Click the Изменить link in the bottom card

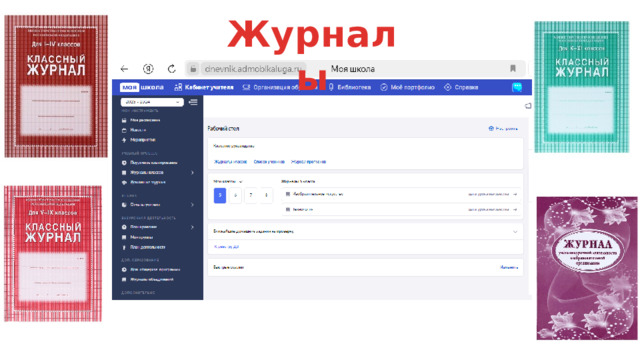tap(509, 268)
